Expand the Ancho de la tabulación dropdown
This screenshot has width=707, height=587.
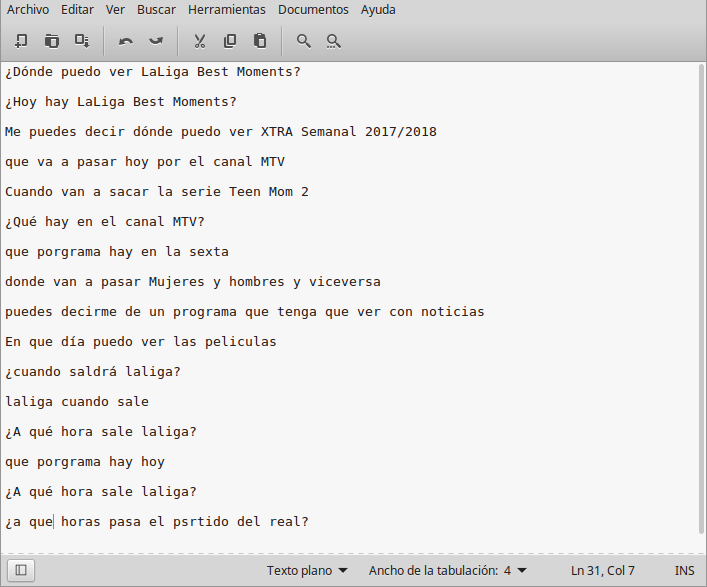click(448, 570)
